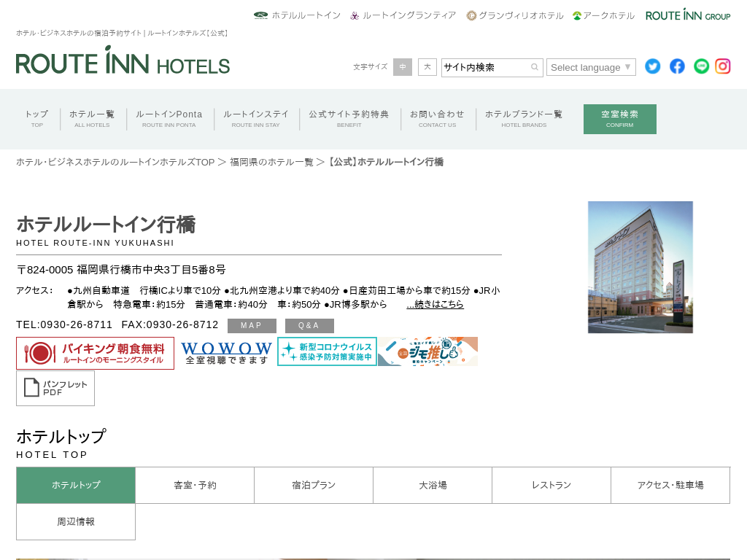This screenshot has width=747, height=560.
Task: Click the hotel building photo
Action: [x=640, y=267]
